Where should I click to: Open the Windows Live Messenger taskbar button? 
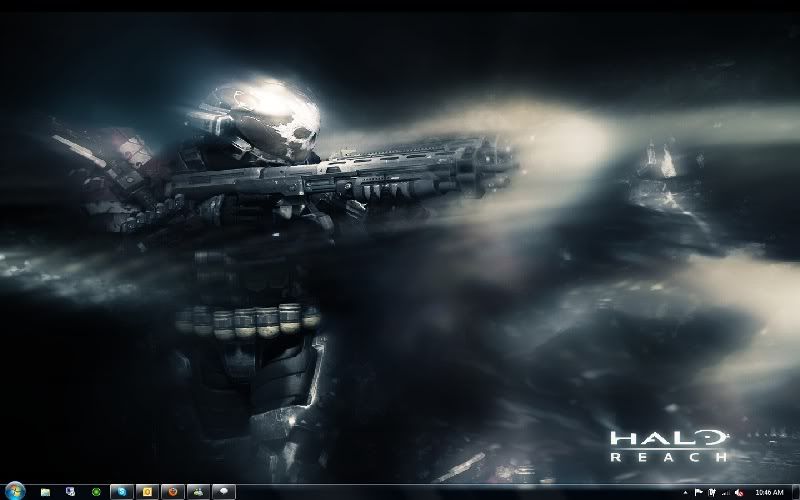(x=199, y=492)
